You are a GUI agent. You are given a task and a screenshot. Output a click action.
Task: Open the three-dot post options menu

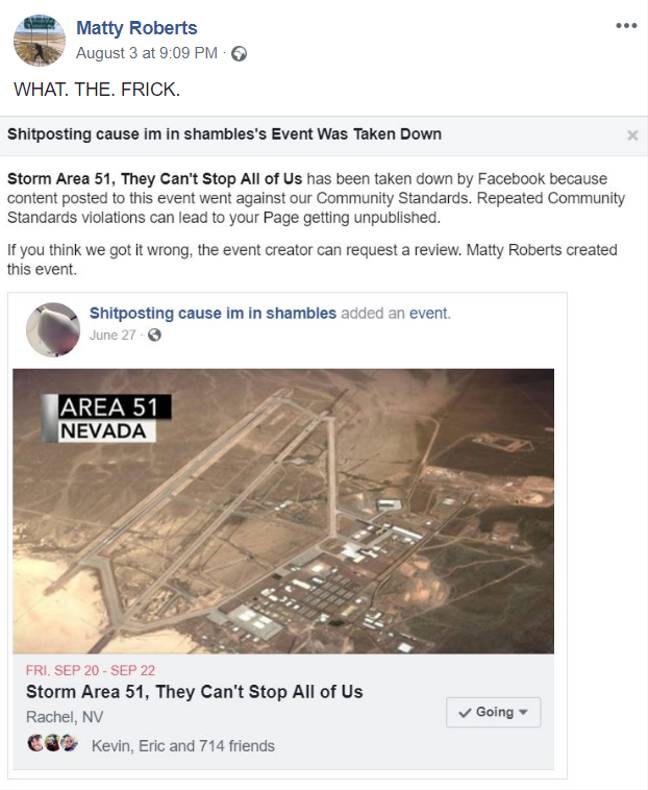(x=626, y=25)
